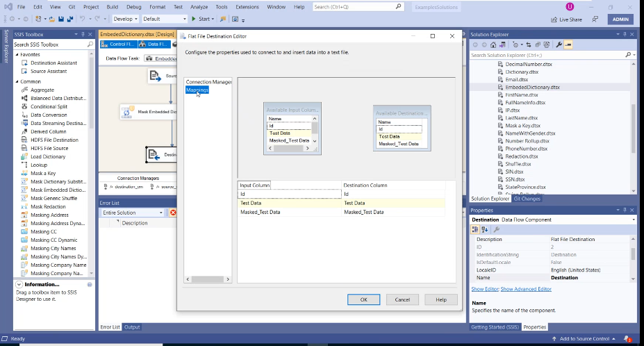Select Masking CC toolbox item
644x346 pixels.
[44, 232]
